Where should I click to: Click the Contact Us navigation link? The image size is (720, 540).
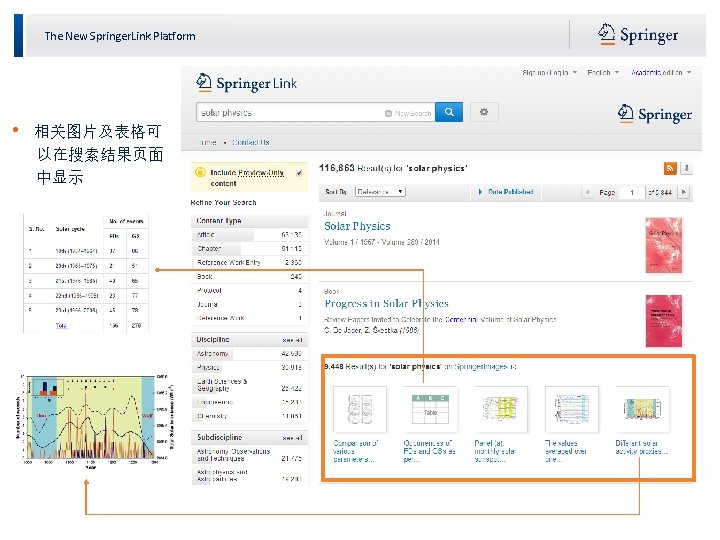click(250, 142)
